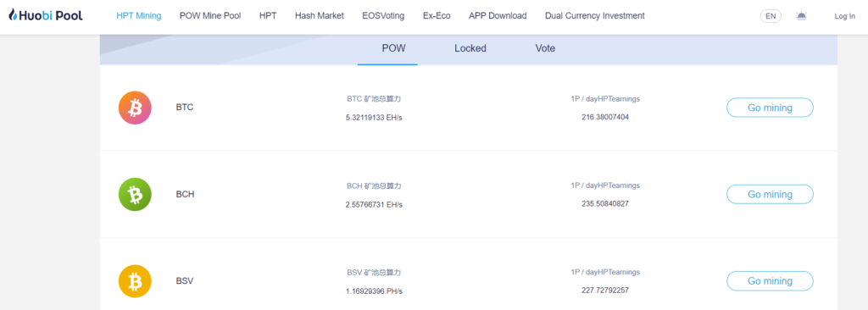Click Go mining for BTC
The width and height of the screenshot is (868, 310).
click(770, 108)
